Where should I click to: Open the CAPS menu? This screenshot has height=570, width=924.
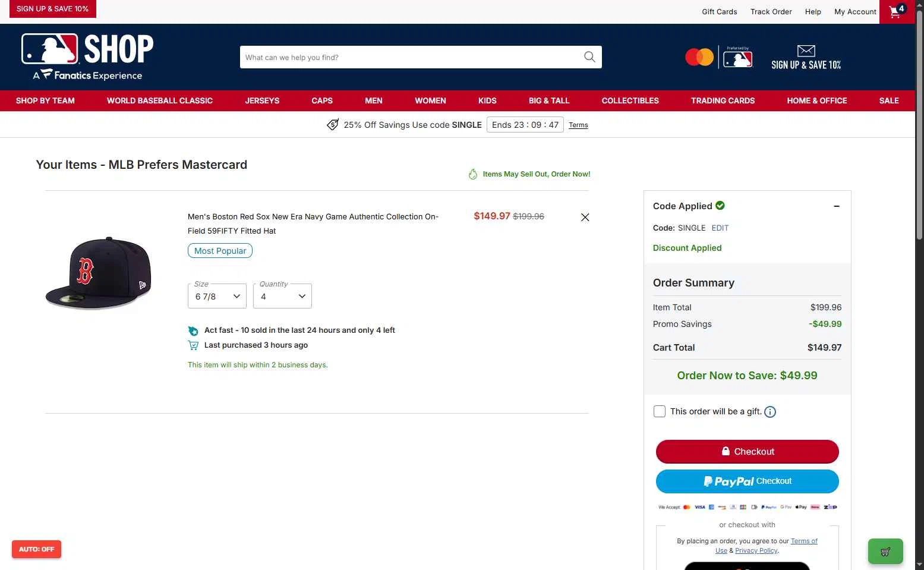[x=322, y=101]
